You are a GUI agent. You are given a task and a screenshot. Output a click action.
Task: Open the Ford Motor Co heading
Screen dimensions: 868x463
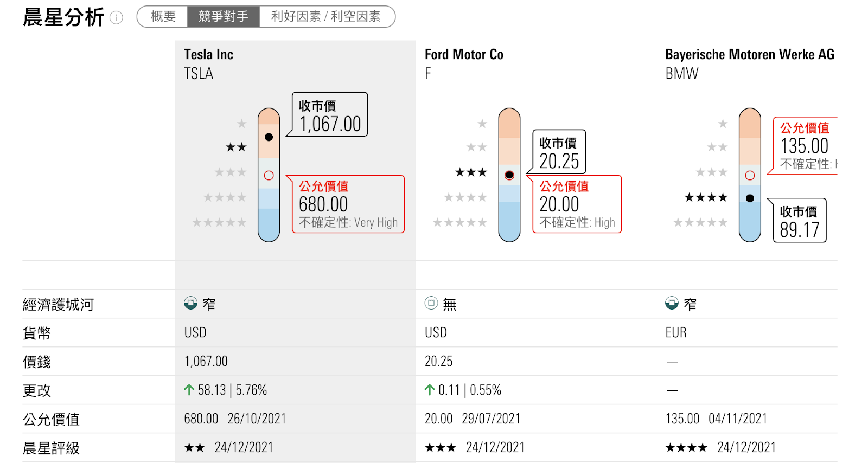pos(464,54)
